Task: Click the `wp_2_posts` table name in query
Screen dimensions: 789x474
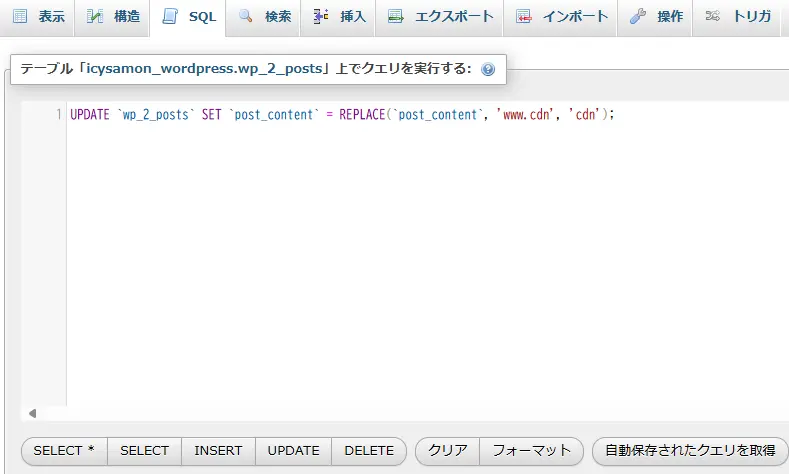Action: tap(156, 115)
